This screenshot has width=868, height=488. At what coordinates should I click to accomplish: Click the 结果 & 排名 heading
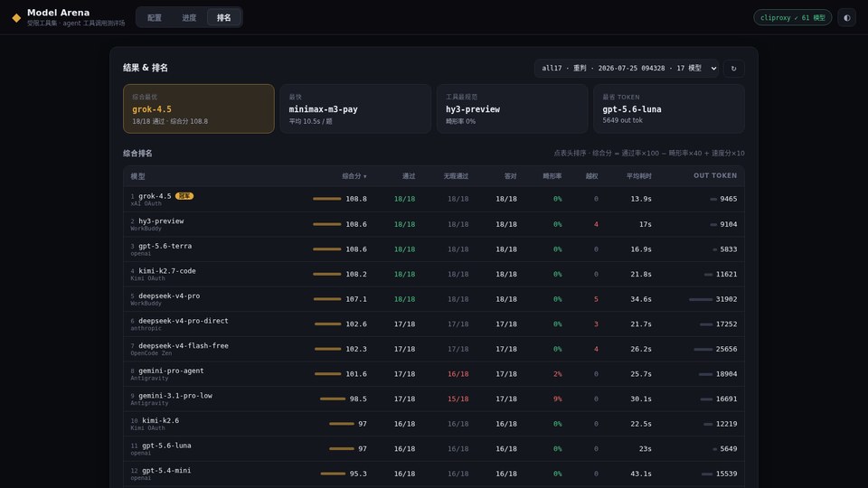[146, 68]
